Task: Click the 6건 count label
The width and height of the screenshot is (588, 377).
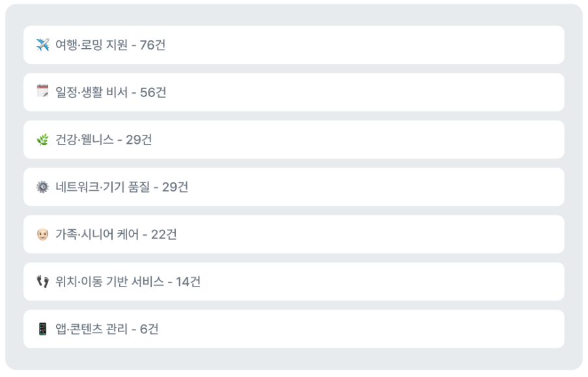Action: click(149, 329)
